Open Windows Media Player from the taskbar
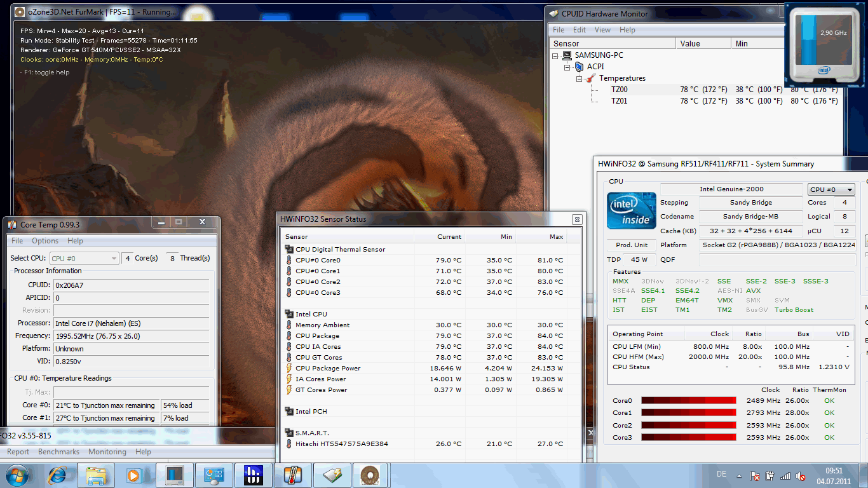 pyautogui.click(x=134, y=475)
